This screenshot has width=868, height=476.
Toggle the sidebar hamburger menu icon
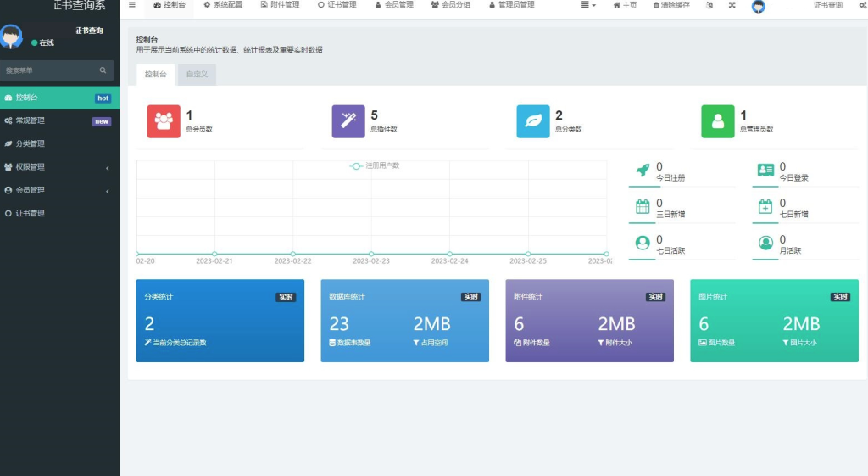pyautogui.click(x=131, y=5)
